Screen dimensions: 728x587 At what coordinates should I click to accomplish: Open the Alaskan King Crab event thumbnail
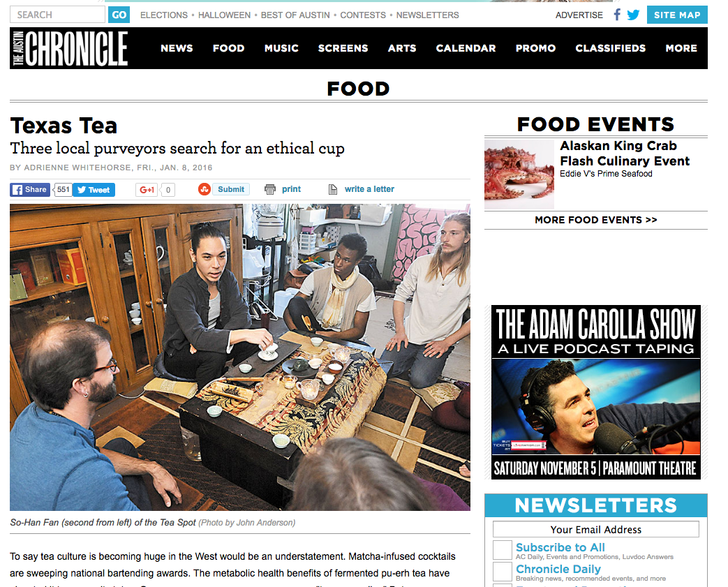519,174
